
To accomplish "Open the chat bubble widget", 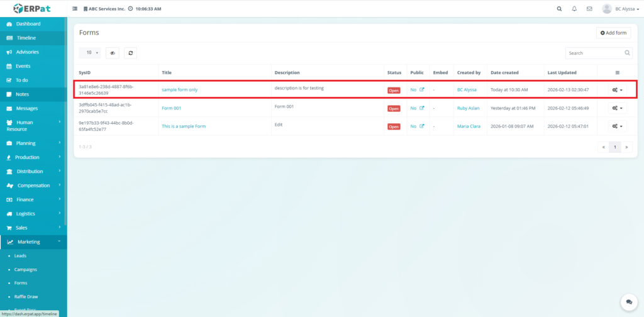I will pyautogui.click(x=627, y=303).
